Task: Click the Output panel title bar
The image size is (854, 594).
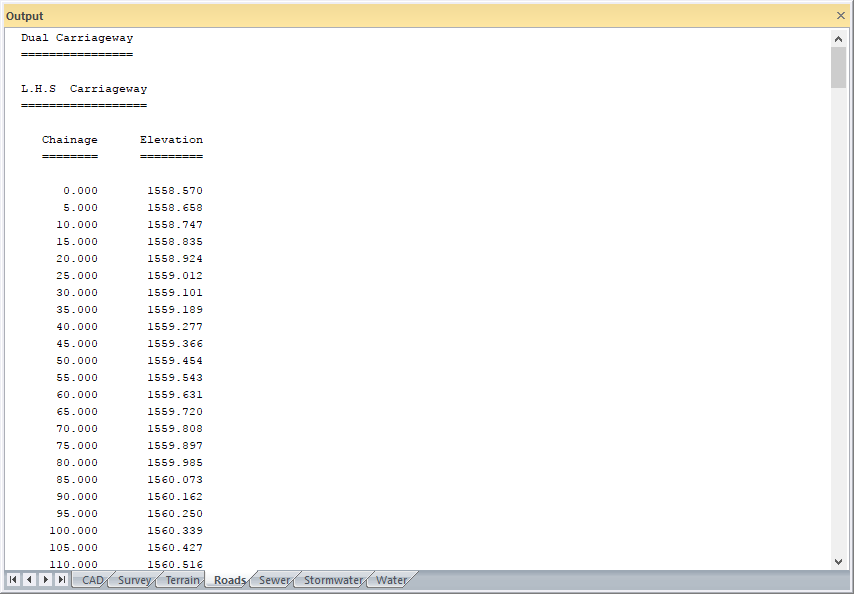Action: tap(400, 16)
